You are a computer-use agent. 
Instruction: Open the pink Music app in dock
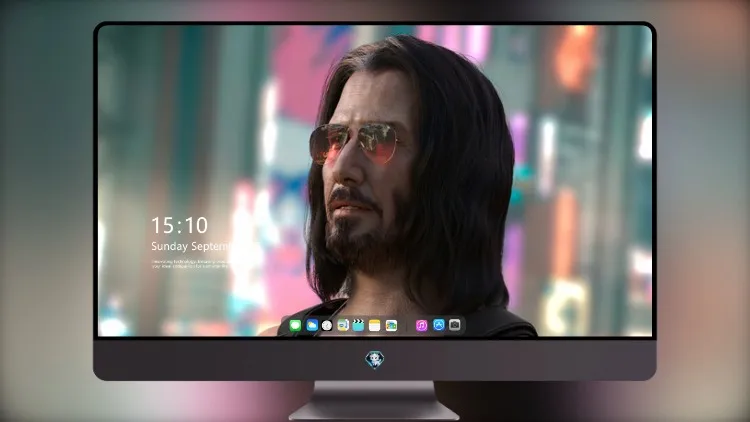(x=421, y=326)
